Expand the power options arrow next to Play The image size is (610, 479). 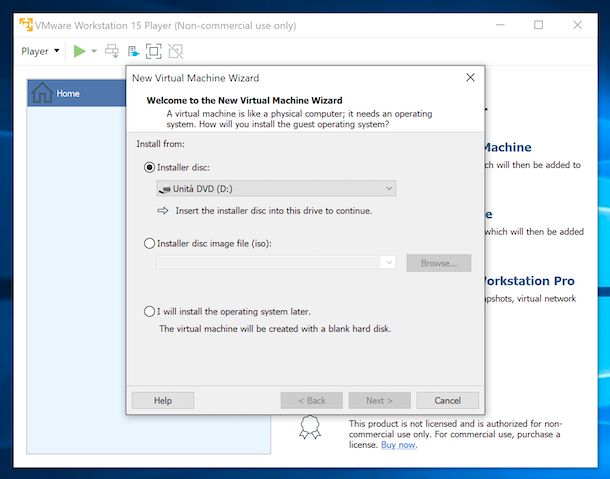point(94,51)
